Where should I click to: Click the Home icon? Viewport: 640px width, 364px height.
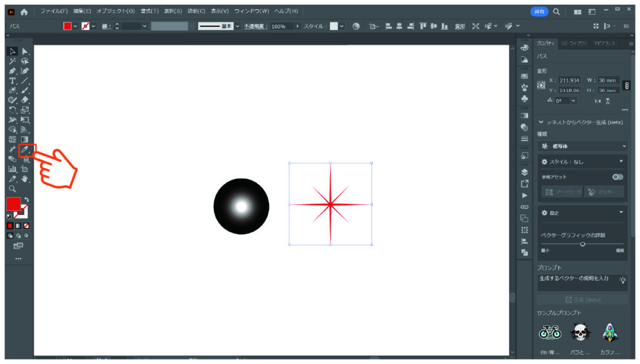click(24, 12)
